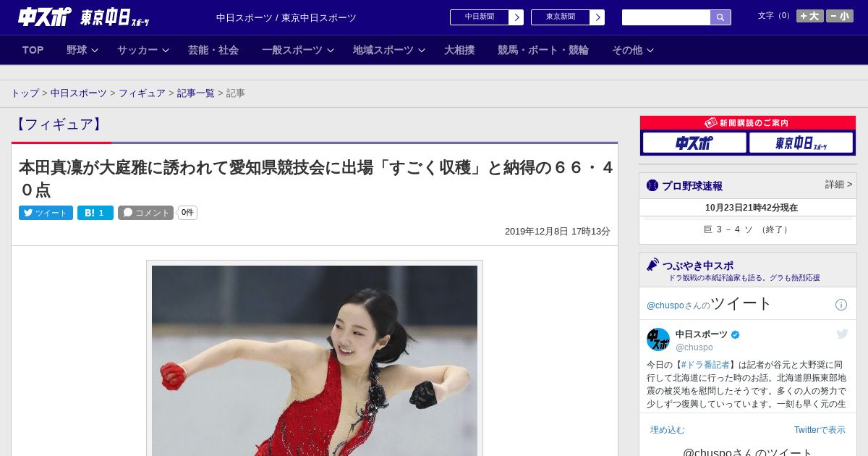Click the 【フィギュア】 category heading

coord(59,124)
